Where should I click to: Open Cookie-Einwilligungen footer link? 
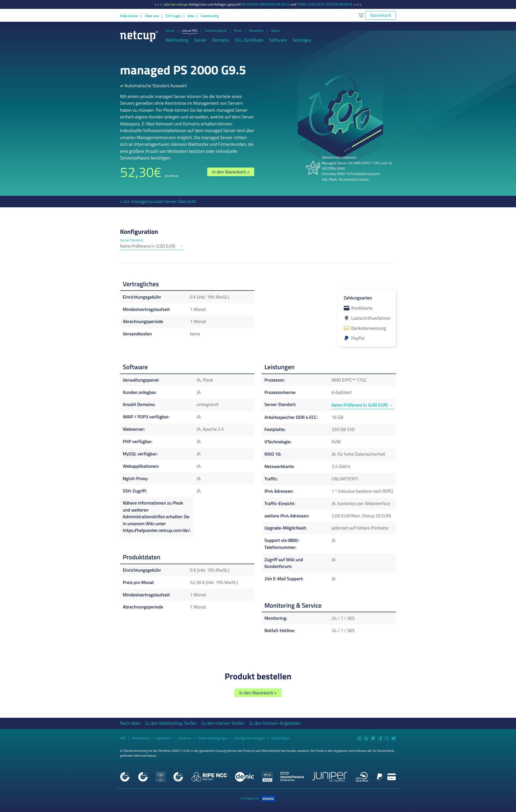point(213,738)
